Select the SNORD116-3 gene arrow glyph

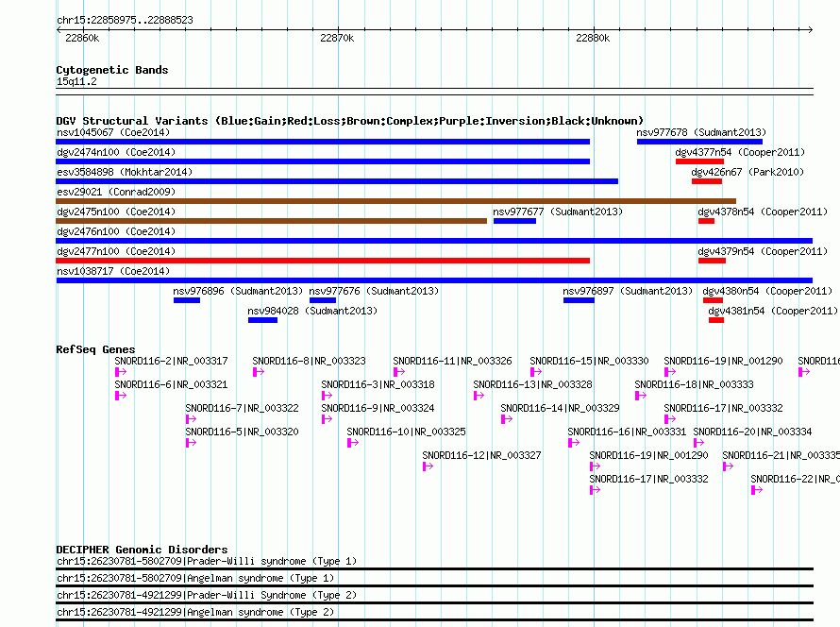point(327,396)
